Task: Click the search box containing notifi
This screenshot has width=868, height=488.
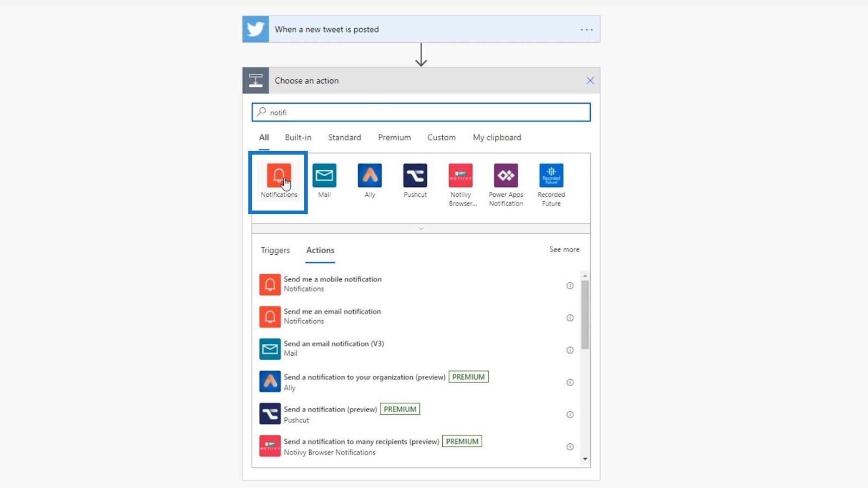Action: coord(421,112)
